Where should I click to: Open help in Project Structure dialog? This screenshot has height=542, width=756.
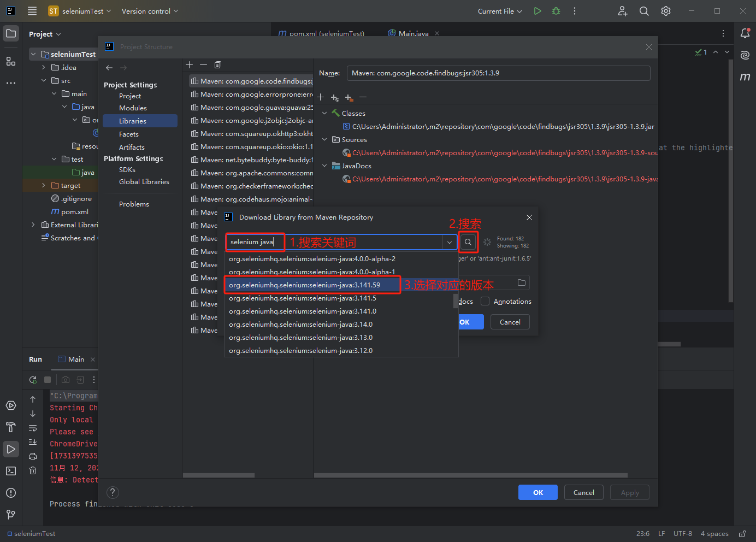(113, 492)
